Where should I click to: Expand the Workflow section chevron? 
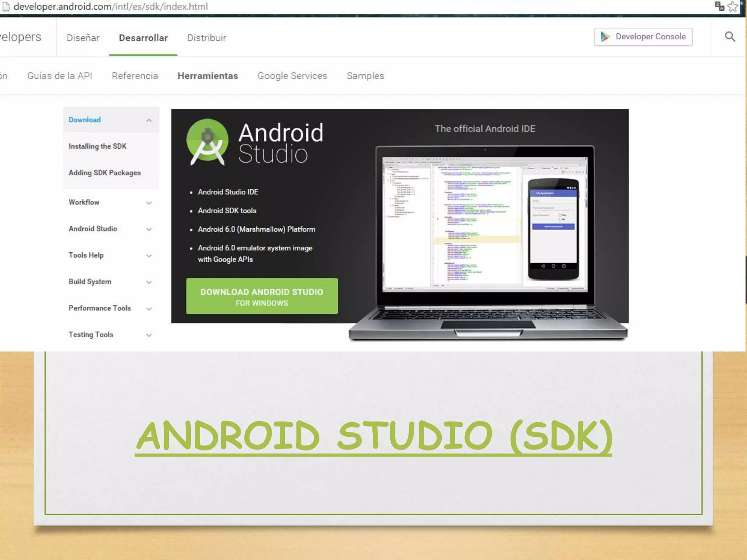[149, 203]
